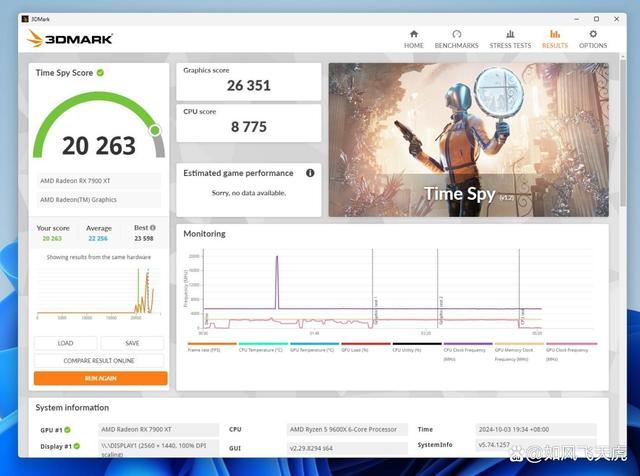
Task: Click the LOAD button
Action: [x=66, y=343]
